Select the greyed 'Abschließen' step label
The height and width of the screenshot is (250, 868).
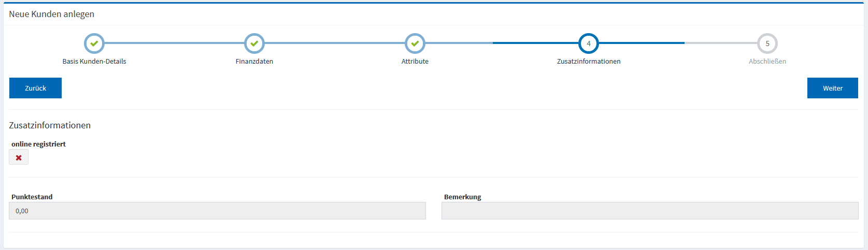[767, 61]
